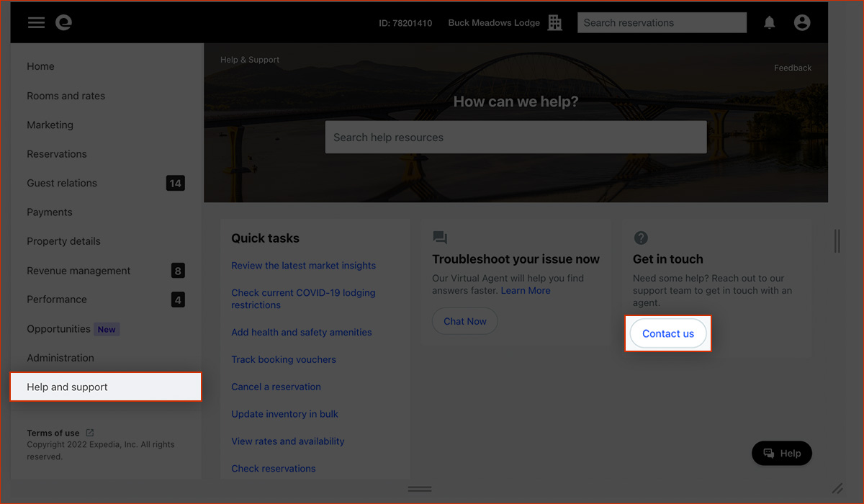The height and width of the screenshot is (504, 864).
Task: Click the horizontal double-bar handle at the bottom
Action: pos(420,489)
